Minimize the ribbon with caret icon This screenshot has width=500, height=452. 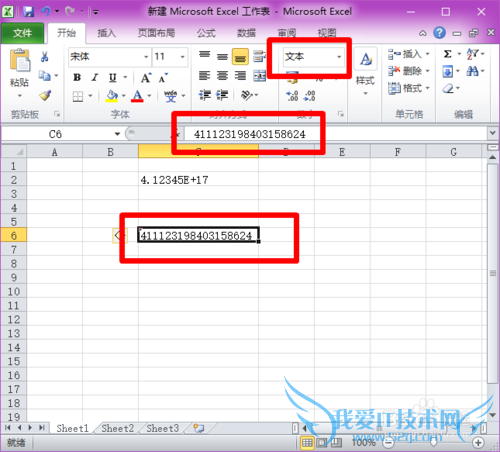pos(423,33)
